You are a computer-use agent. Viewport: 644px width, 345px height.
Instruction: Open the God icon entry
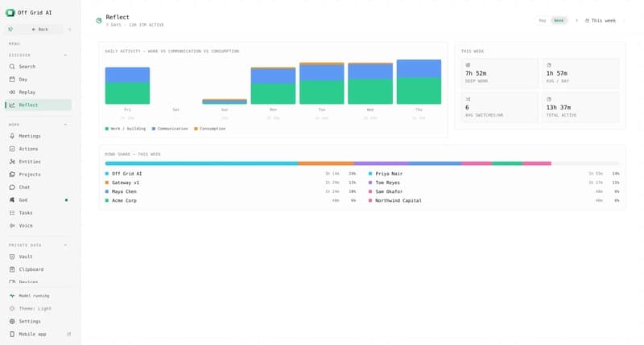click(12, 200)
